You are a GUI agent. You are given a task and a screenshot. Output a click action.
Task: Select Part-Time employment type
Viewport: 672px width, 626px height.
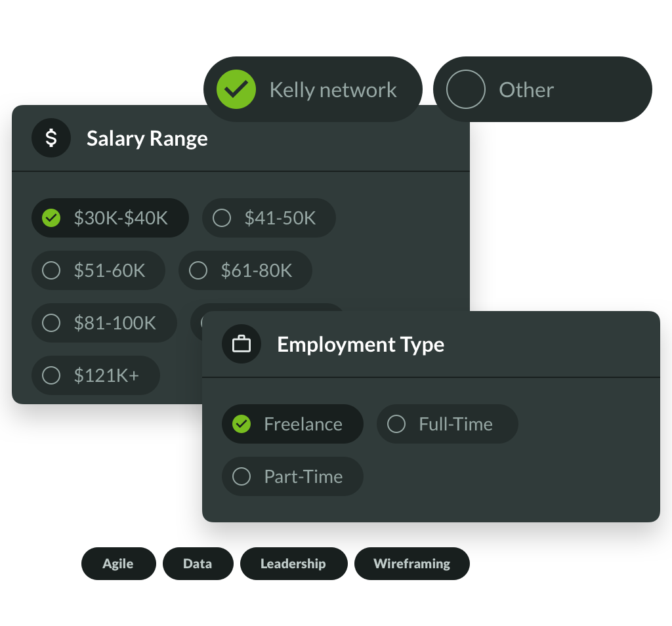(292, 476)
